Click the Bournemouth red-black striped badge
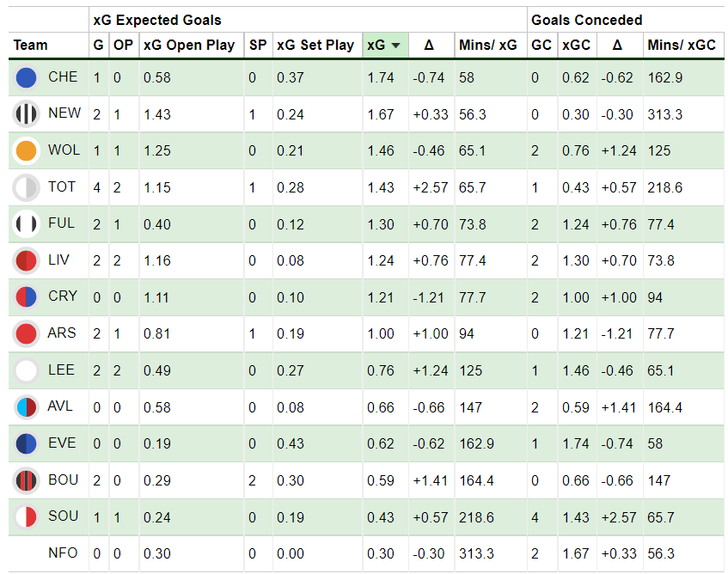 click(26, 480)
